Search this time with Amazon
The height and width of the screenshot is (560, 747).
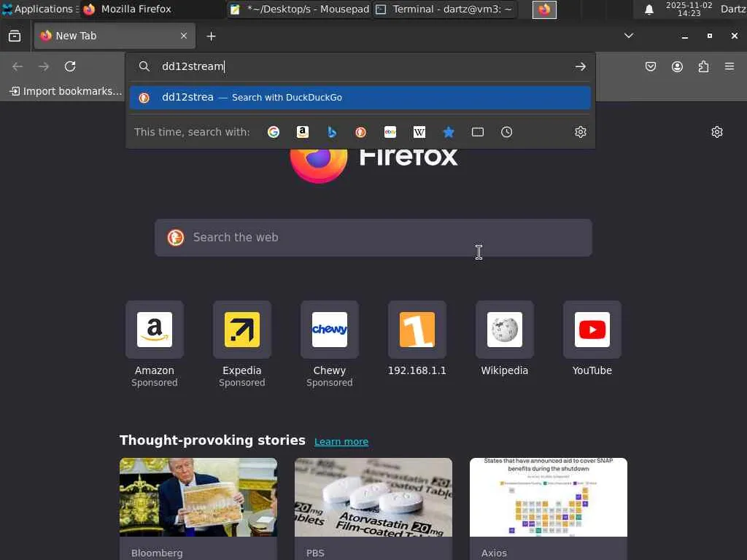pos(303,132)
